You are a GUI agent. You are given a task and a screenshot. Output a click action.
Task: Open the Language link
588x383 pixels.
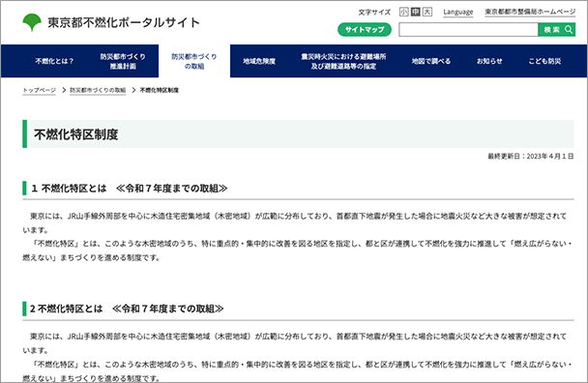click(x=457, y=13)
